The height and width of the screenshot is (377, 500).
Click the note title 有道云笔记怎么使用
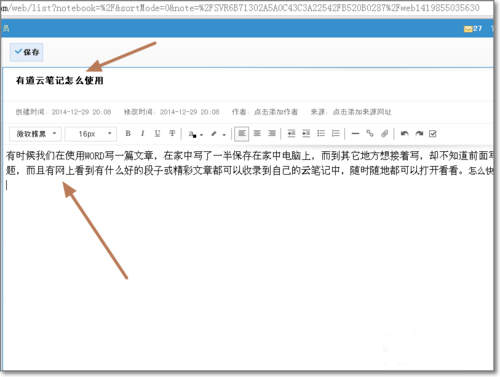click(x=60, y=80)
